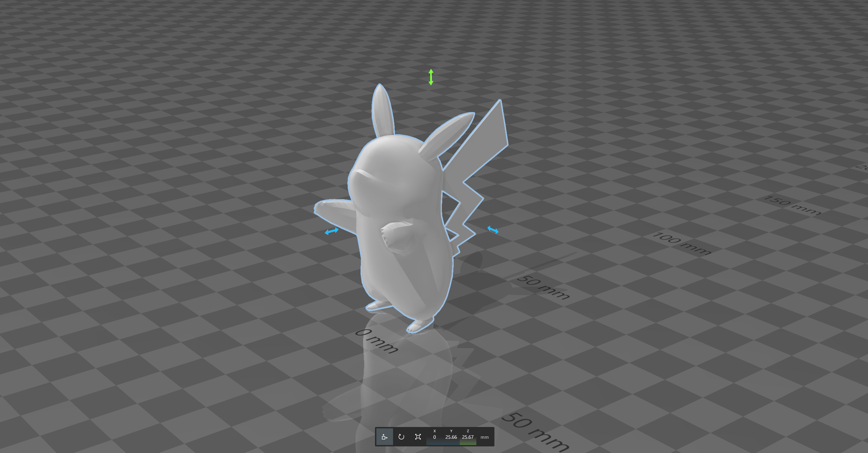Click the mm units label

[x=484, y=437]
